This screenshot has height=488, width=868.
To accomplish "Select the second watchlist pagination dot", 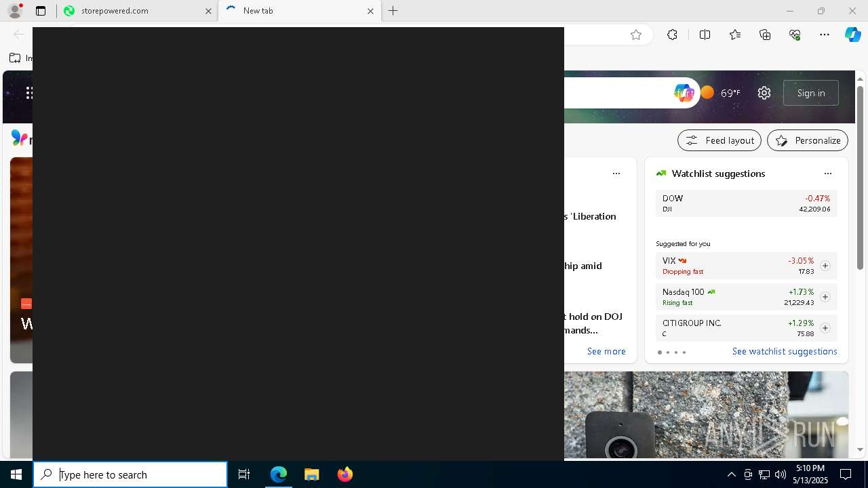I will point(668,352).
